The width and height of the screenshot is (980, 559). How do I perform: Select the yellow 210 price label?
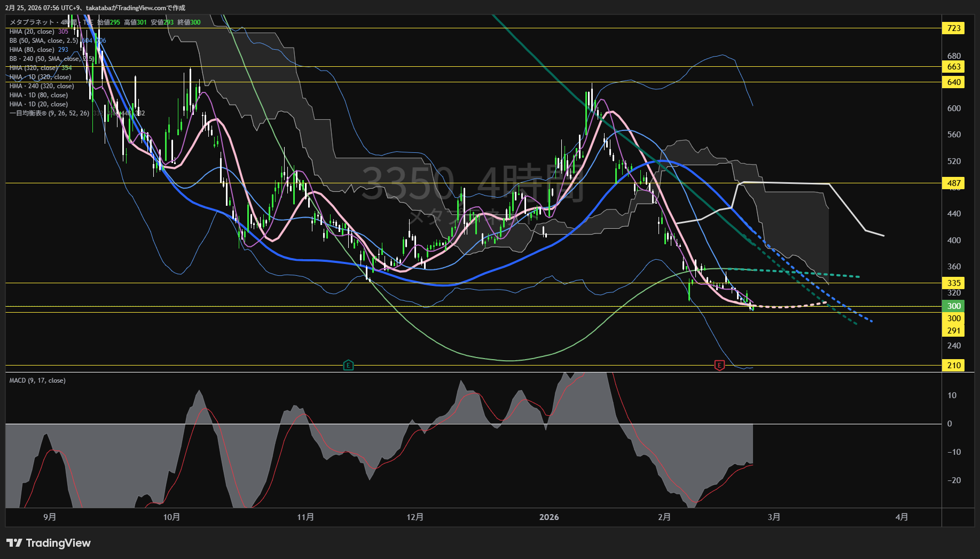click(953, 366)
